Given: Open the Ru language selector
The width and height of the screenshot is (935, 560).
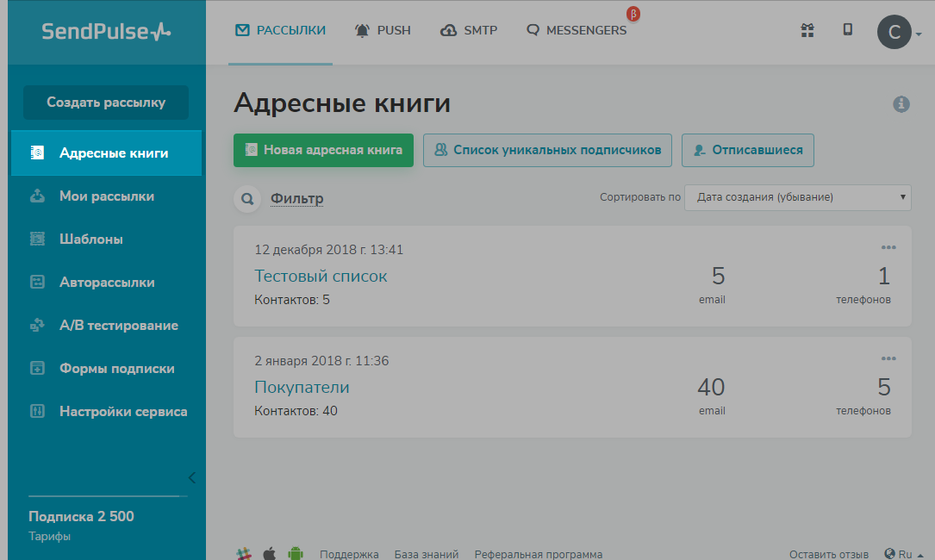Looking at the screenshot, I should (x=904, y=554).
